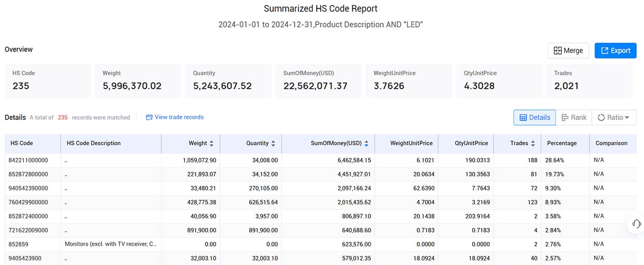Click the Trades overview card
644x265 pixels.
click(589, 81)
